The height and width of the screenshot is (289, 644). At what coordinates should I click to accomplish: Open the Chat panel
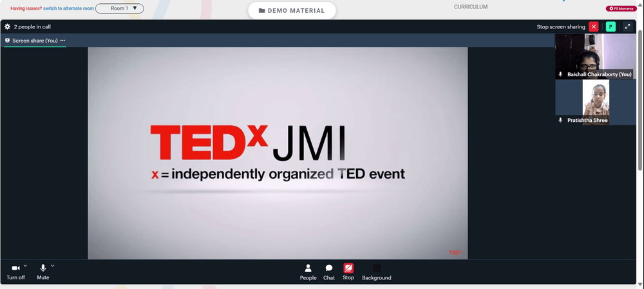329,272
